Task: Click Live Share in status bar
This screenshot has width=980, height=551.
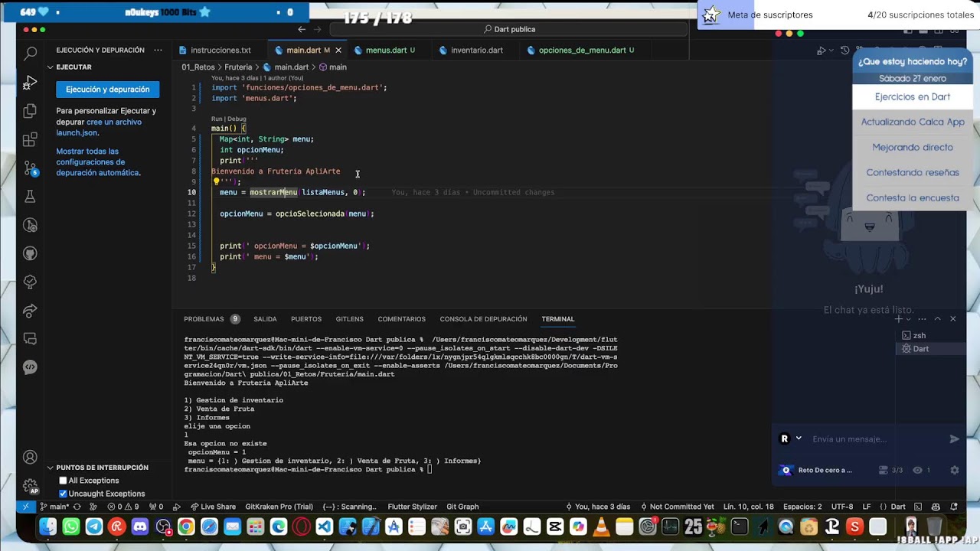Action: (x=213, y=507)
